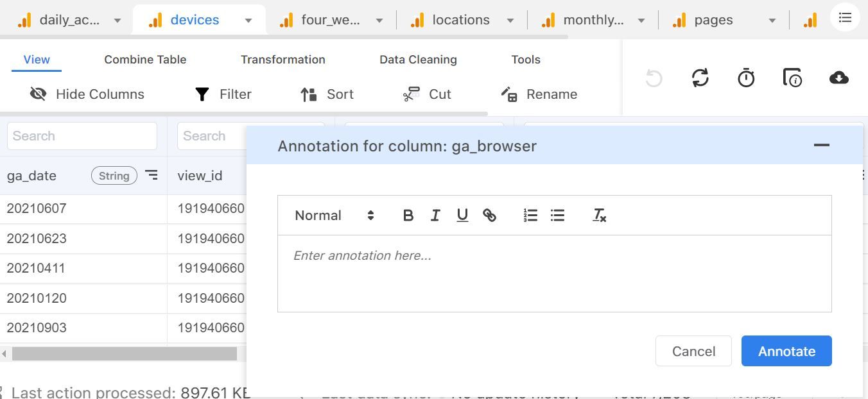The image size is (868, 399).
Task: Expand the devices tab dropdown arrow
Action: coord(248,20)
